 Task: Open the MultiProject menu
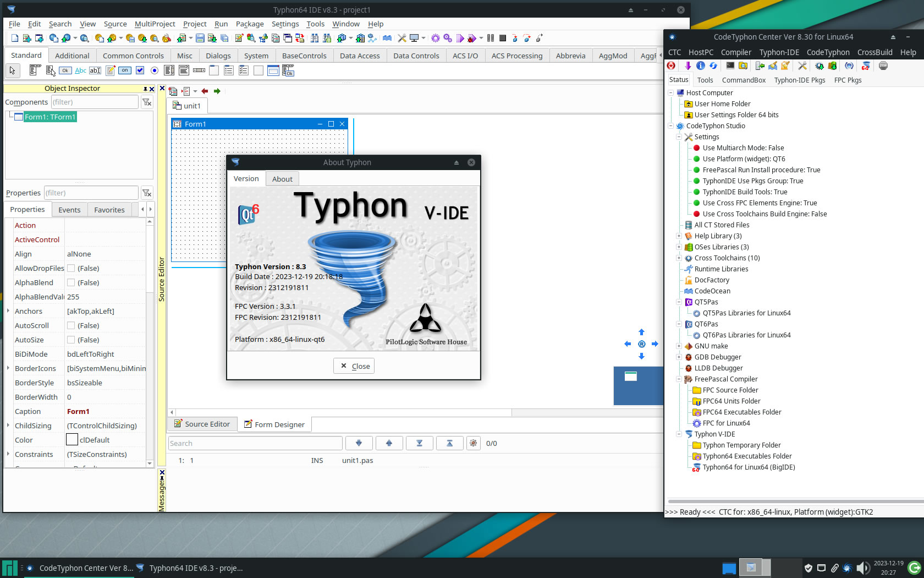click(x=155, y=24)
